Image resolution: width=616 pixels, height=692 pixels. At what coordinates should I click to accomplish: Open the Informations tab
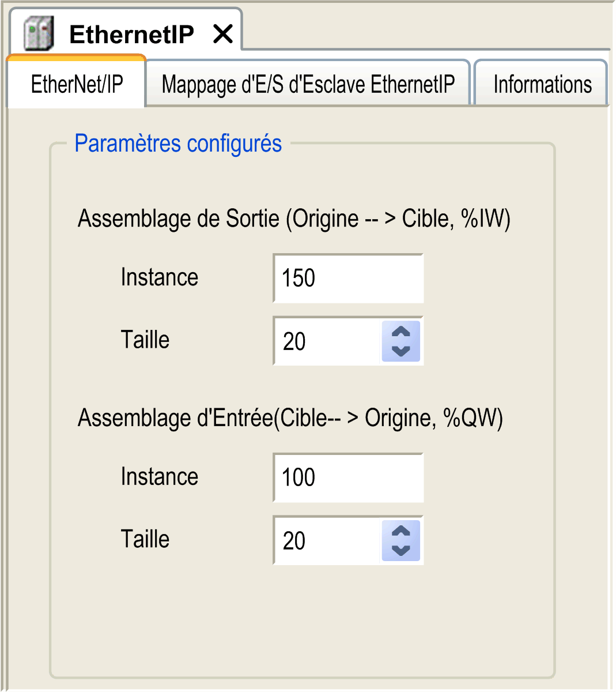[542, 85]
